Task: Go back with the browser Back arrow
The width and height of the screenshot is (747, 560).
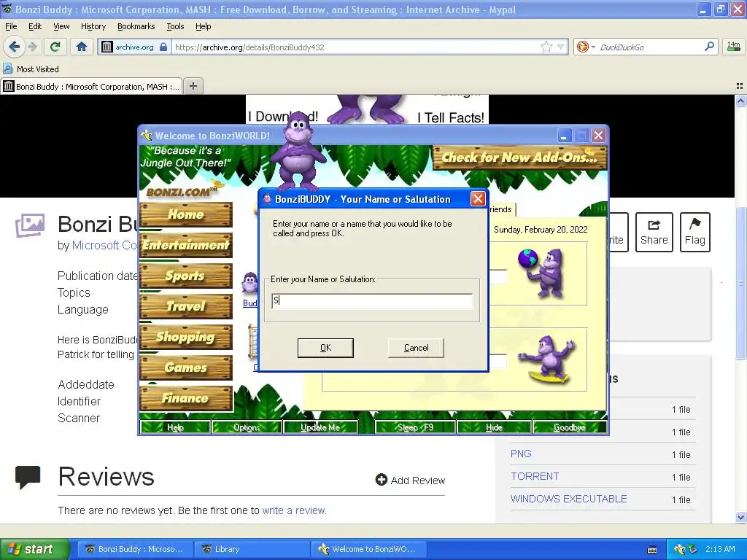Action: [14, 47]
